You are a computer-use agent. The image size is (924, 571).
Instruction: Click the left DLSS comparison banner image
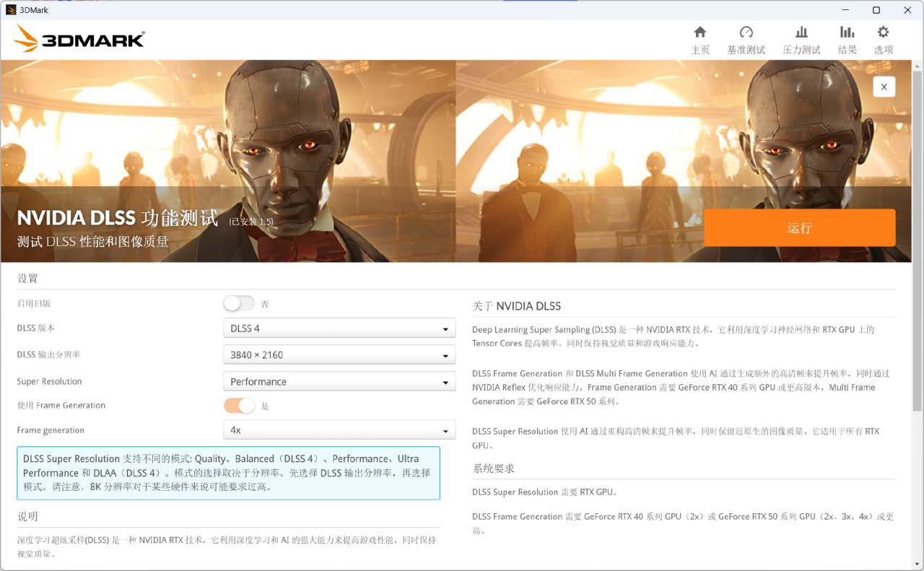228,161
